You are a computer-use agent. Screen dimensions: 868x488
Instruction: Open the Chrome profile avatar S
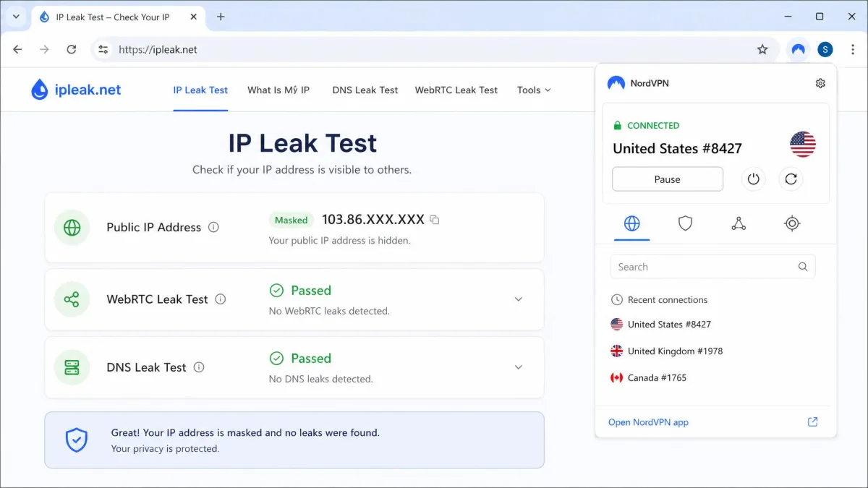[x=825, y=49]
